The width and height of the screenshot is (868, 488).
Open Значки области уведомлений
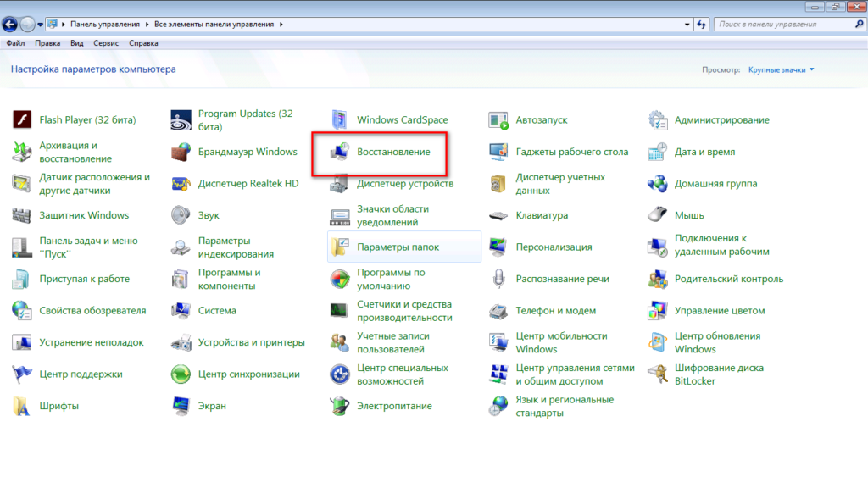(393, 215)
